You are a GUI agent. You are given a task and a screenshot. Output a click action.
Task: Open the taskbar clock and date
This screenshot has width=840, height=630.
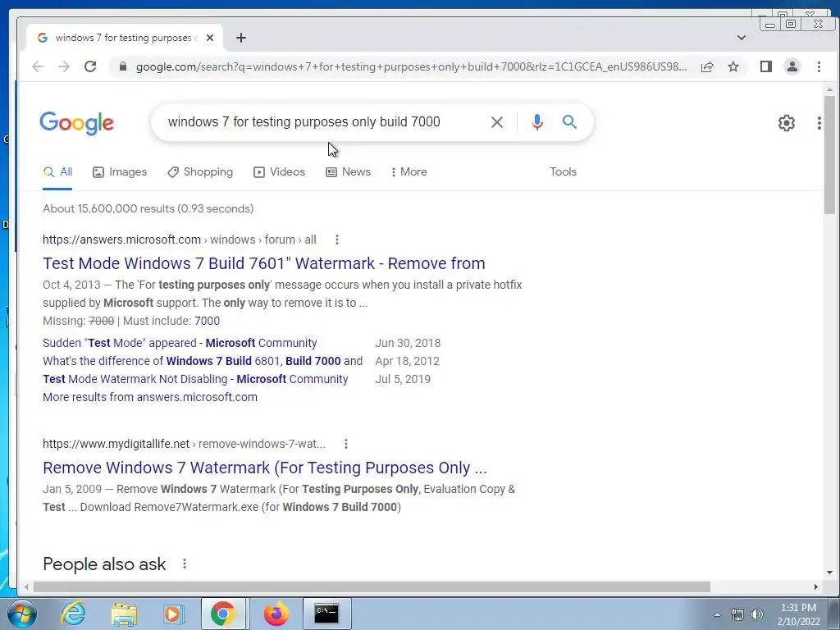(798, 614)
